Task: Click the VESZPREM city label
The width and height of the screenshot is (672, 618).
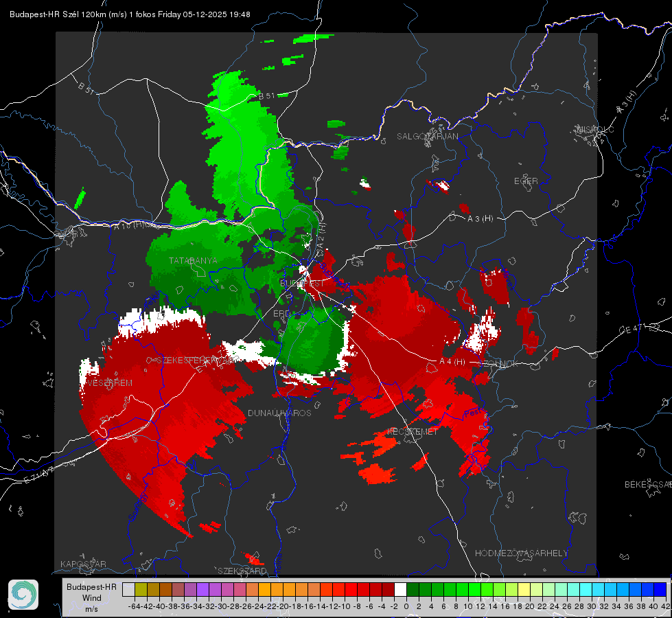Action: [109, 382]
